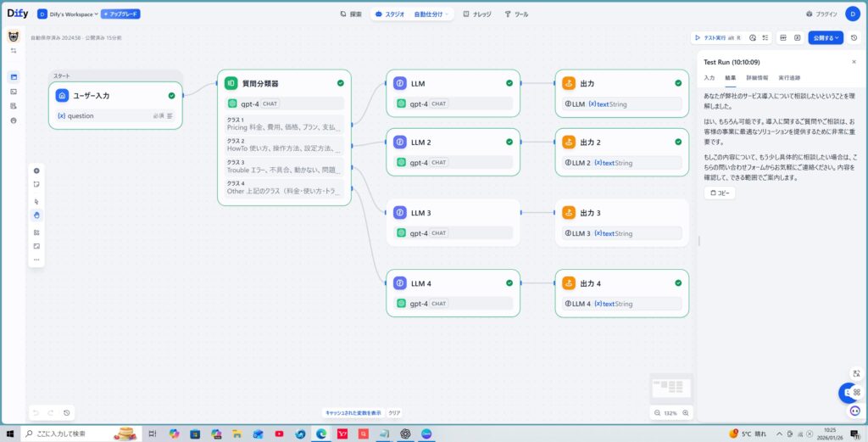868x442 pixels.
Task: Click the checklist icon beside テスト実行
Action: [x=765, y=37]
